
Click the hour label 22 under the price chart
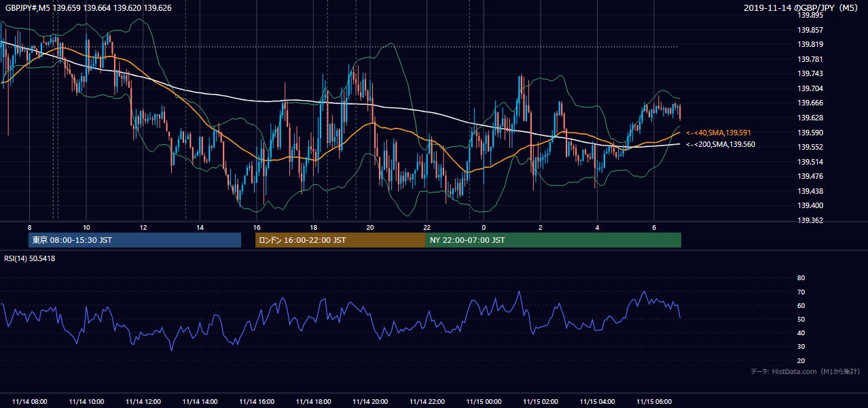click(427, 227)
